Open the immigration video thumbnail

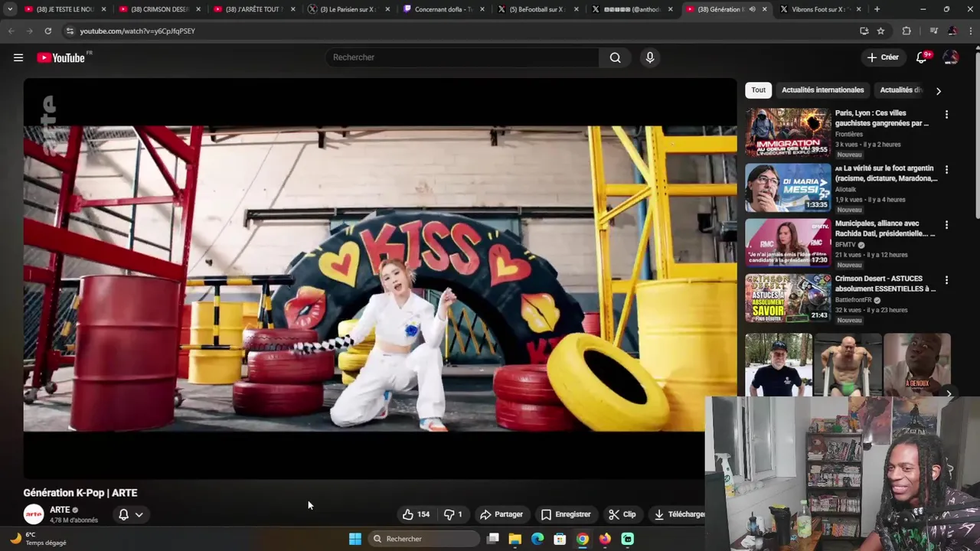[x=788, y=132]
